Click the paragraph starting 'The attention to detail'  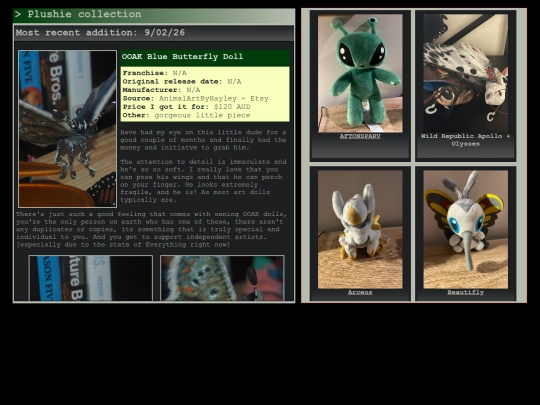click(203, 181)
